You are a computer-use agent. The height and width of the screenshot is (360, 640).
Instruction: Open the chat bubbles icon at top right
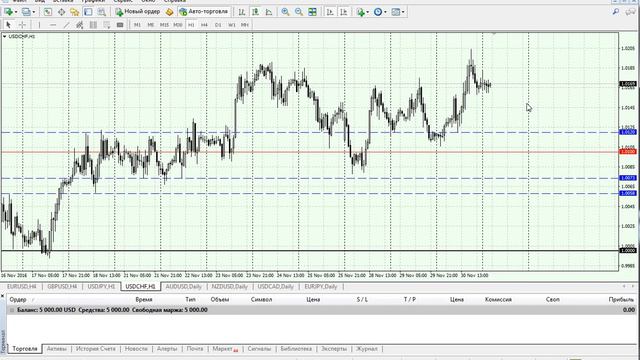(x=630, y=12)
